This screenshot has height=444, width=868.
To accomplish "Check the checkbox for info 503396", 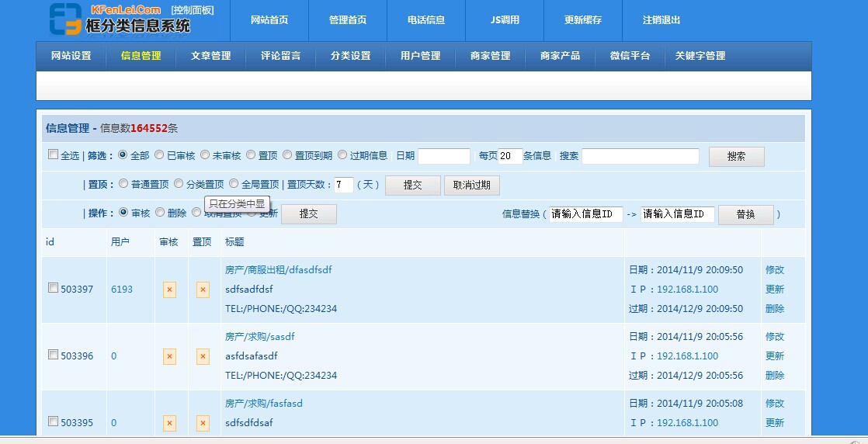I will pyautogui.click(x=53, y=355).
